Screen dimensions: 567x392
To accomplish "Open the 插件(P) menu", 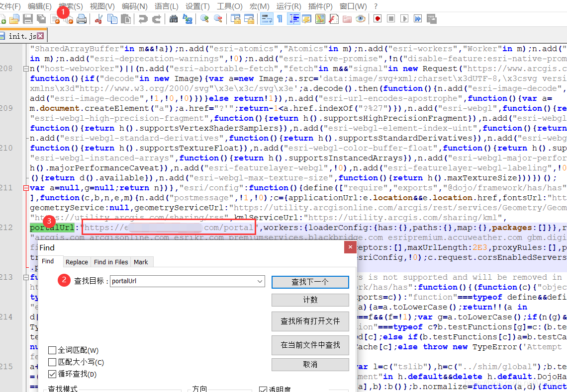I will (x=320, y=6).
